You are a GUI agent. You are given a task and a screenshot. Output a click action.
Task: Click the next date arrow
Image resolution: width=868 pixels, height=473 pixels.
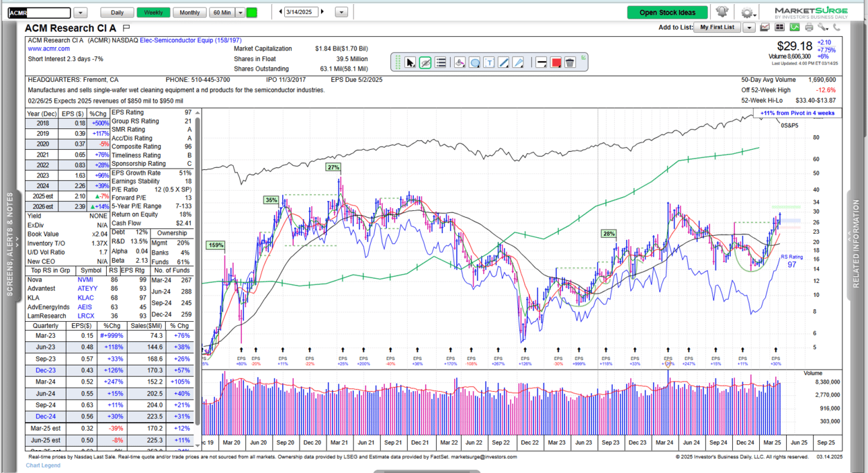point(322,12)
